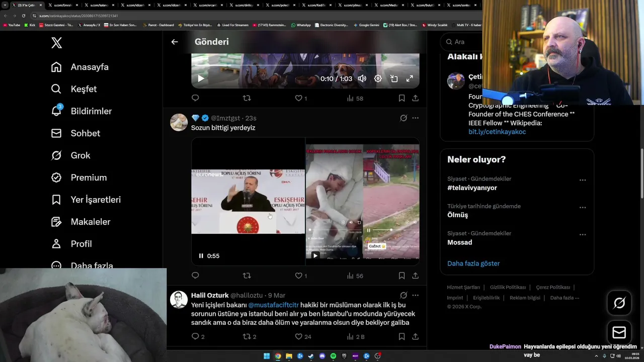Bookmark the top video post
Image resolution: width=644 pixels, height=362 pixels.
pos(401,98)
